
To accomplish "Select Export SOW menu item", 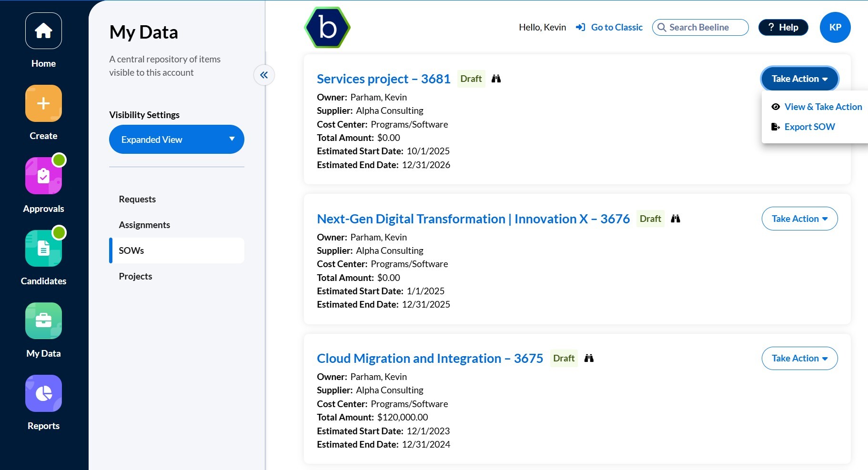I will [803, 127].
